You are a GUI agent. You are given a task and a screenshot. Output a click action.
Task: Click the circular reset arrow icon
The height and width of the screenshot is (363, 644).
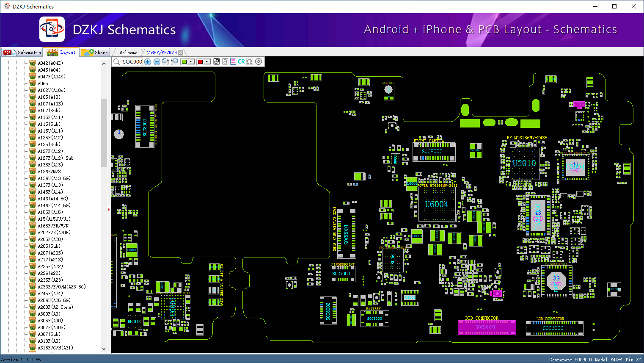point(259,62)
